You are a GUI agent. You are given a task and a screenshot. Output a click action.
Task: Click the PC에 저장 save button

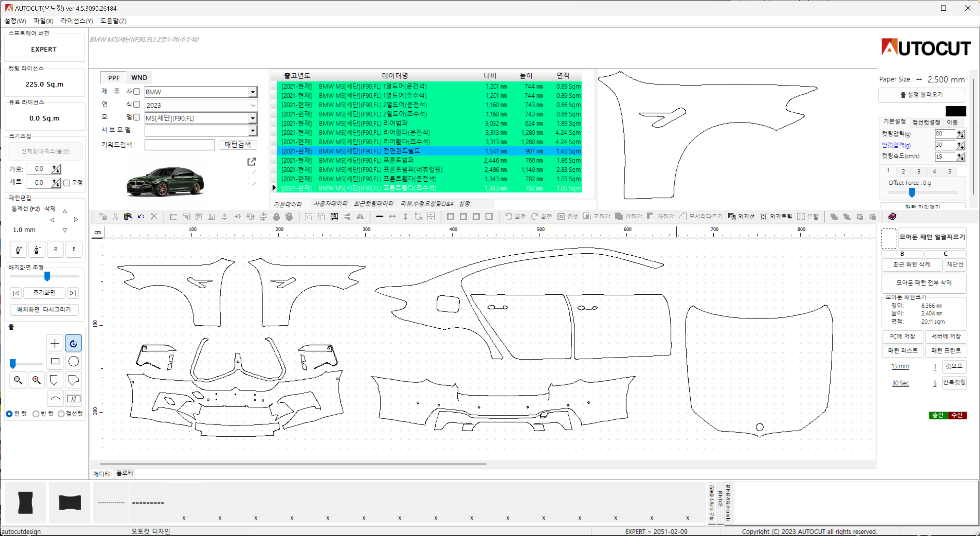coord(903,337)
